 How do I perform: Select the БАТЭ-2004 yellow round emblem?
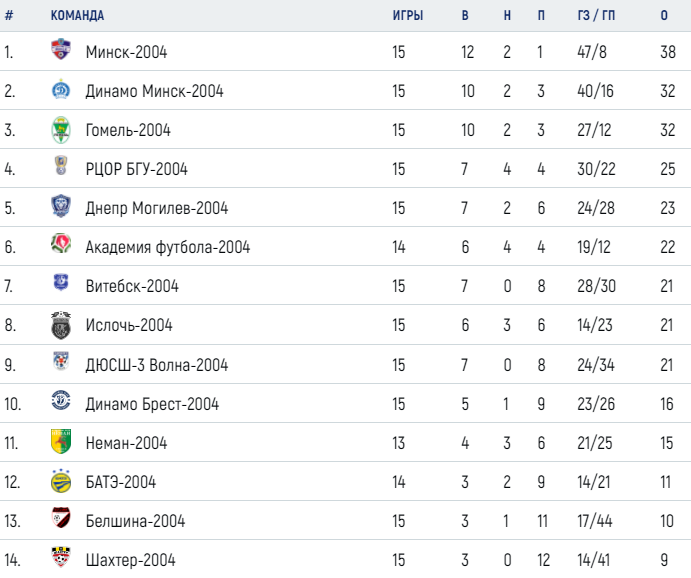click(x=61, y=481)
